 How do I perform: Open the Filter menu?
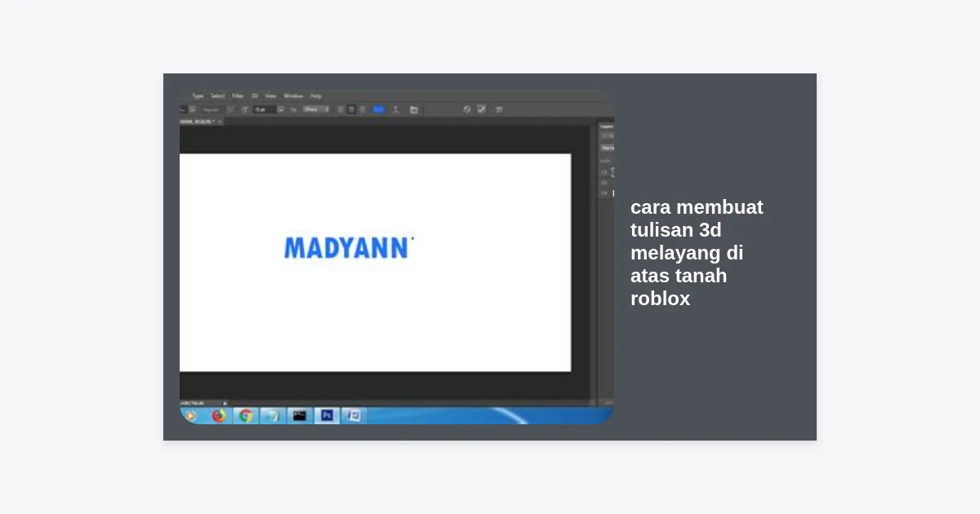pos(238,95)
